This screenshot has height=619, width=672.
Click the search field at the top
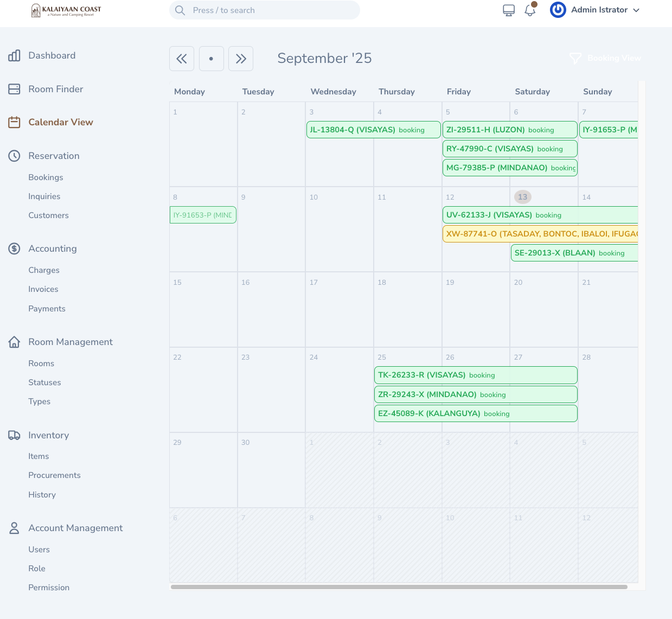click(264, 10)
